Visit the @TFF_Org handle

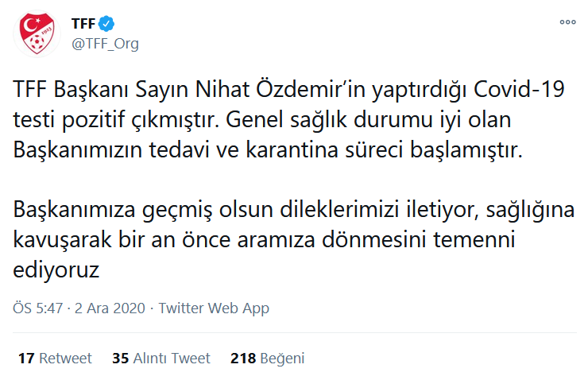pyautogui.click(x=105, y=44)
